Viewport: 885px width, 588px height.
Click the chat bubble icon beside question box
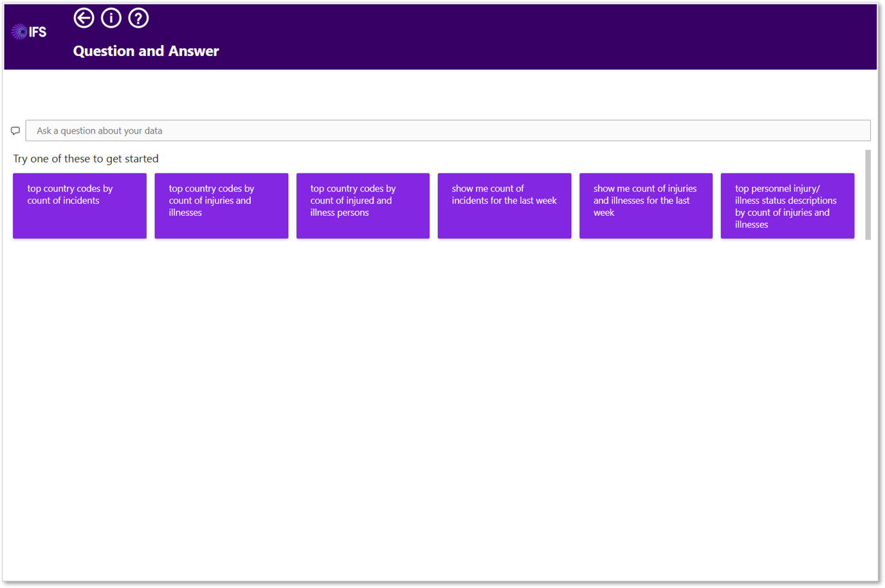tap(15, 131)
